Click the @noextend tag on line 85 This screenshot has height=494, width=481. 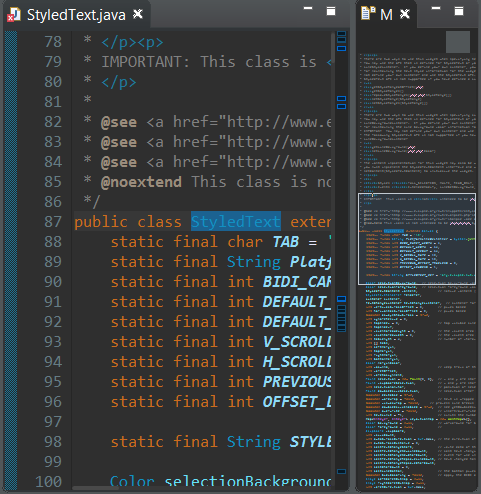(141, 182)
